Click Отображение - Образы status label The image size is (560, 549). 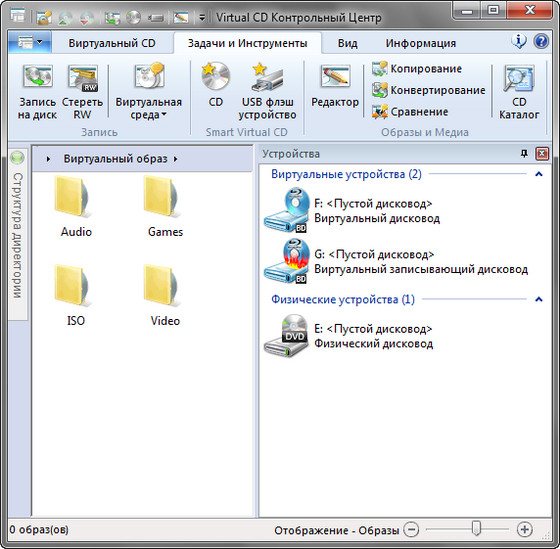pos(336,530)
